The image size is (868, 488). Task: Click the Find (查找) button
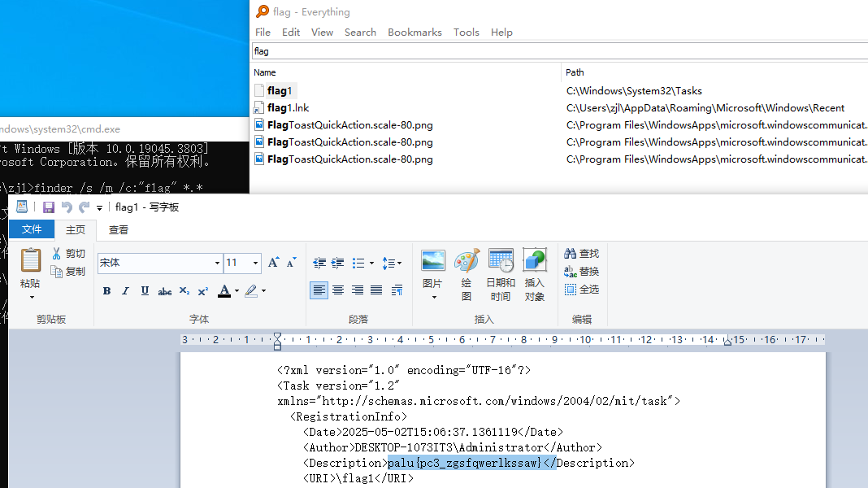(582, 254)
